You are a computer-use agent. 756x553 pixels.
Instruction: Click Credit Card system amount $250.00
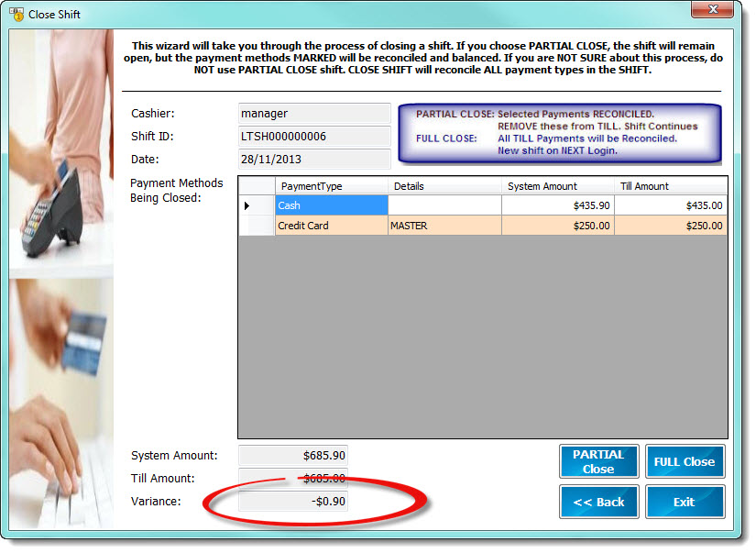pos(558,226)
